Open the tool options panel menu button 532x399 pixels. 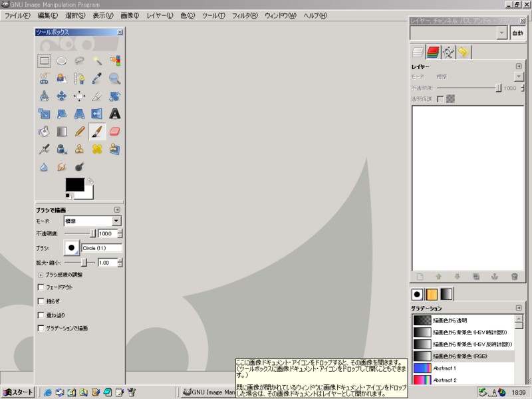click(x=117, y=210)
